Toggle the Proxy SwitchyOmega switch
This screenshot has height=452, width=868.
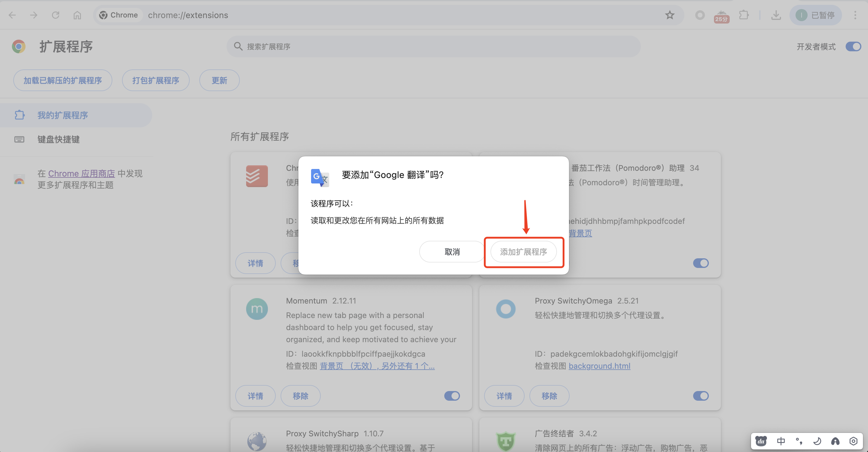[x=701, y=396]
